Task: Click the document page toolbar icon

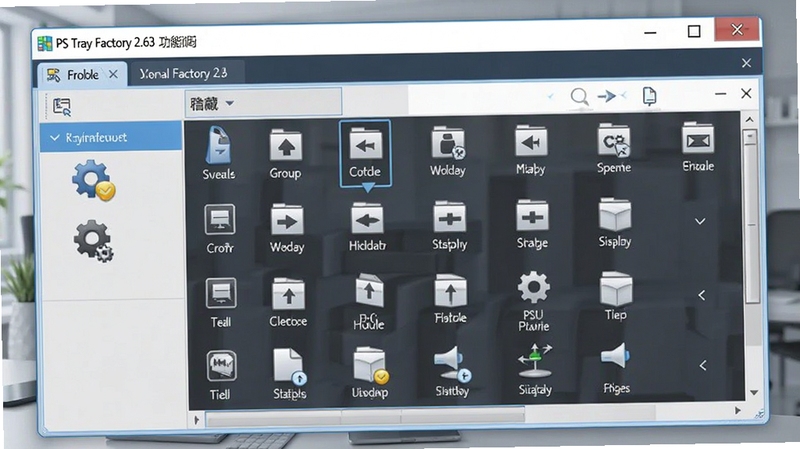Action: pyautogui.click(x=649, y=96)
